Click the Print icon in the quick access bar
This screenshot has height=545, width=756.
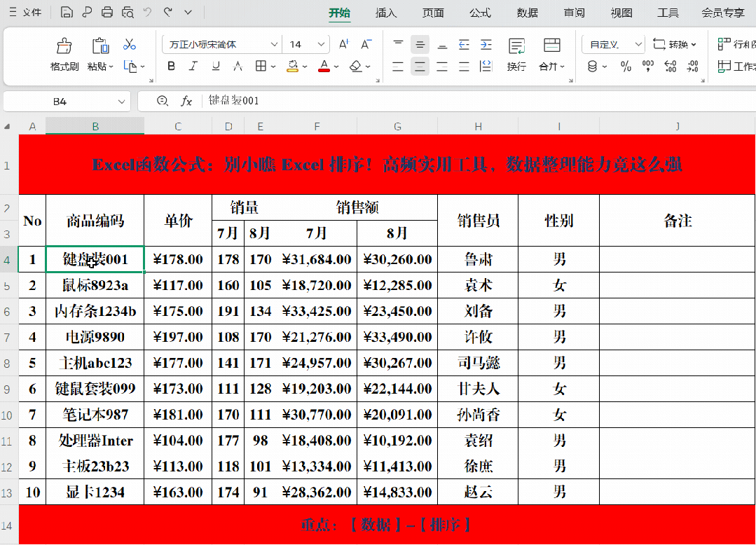(x=107, y=12)
